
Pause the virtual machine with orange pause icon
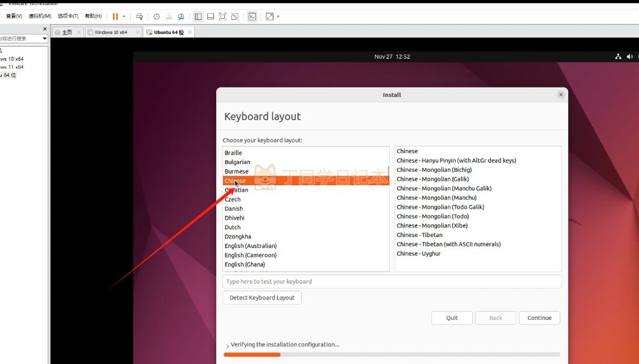tap(115, 17)
